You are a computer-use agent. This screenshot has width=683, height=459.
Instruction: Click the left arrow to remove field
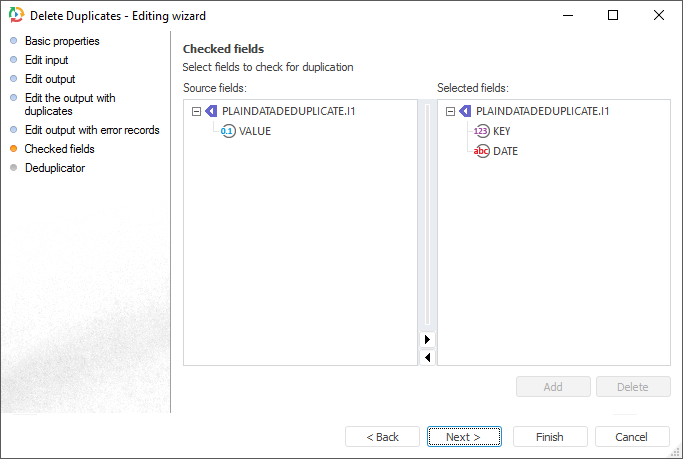(x=428, y=357)
